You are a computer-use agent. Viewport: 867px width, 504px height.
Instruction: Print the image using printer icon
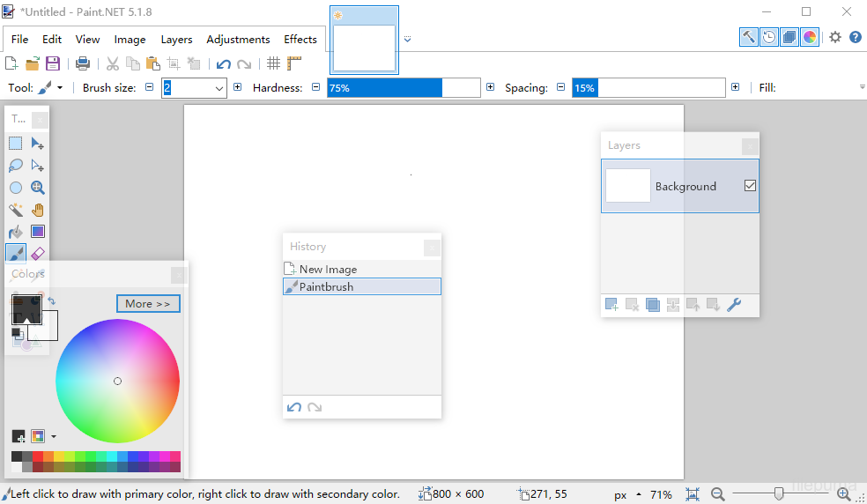(83, 63)
